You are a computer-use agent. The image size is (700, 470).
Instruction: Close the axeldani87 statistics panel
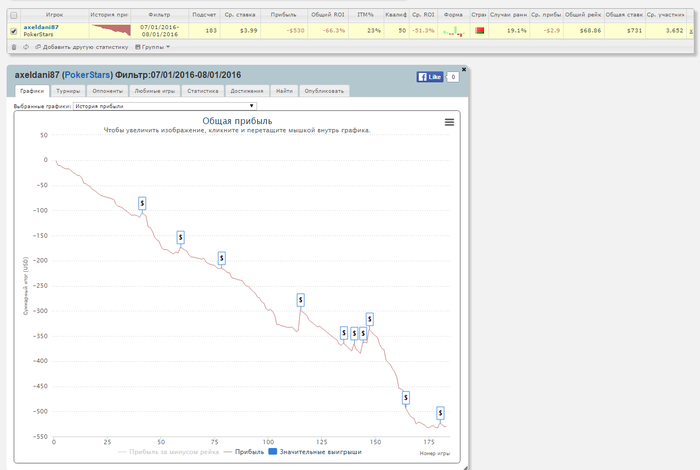pyautogui.click(x=464, y=69)
